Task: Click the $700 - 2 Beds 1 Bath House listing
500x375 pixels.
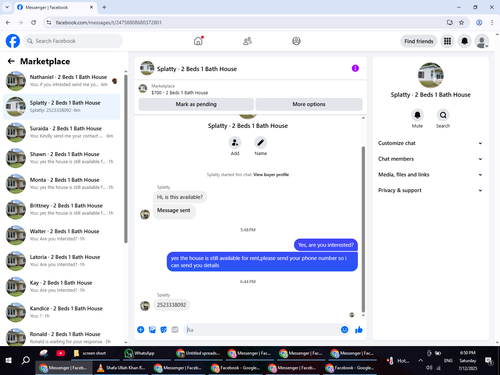Action: [179, 93]
